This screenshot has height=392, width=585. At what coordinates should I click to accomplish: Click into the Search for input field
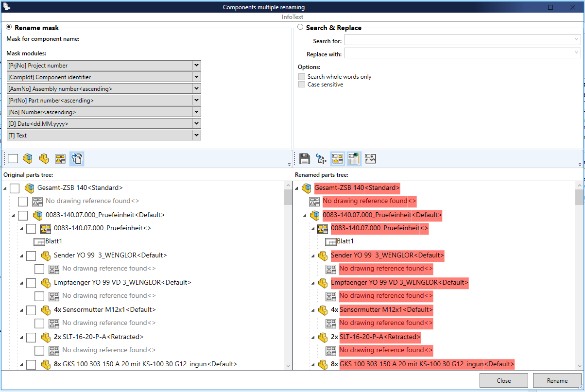click(458, 40)
